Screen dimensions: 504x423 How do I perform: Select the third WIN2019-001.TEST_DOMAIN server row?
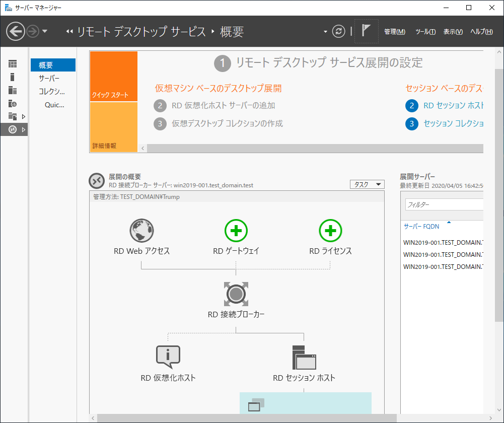point(442,266)
